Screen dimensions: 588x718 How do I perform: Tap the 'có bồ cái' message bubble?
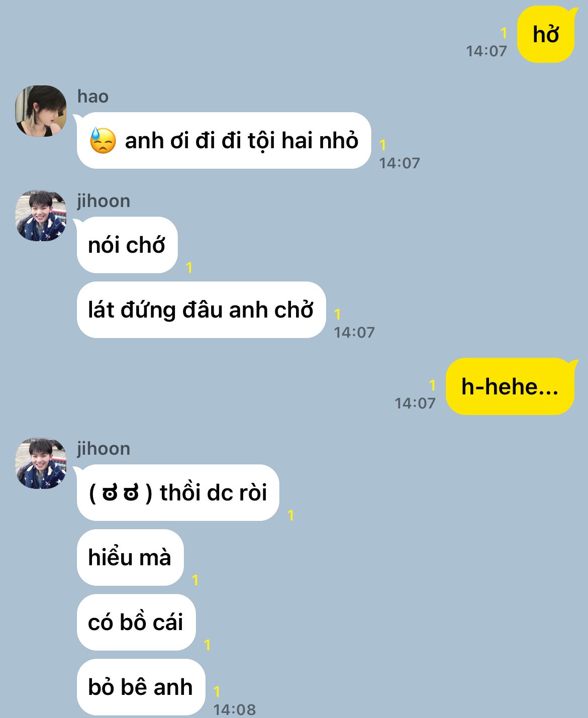[136, 622]
